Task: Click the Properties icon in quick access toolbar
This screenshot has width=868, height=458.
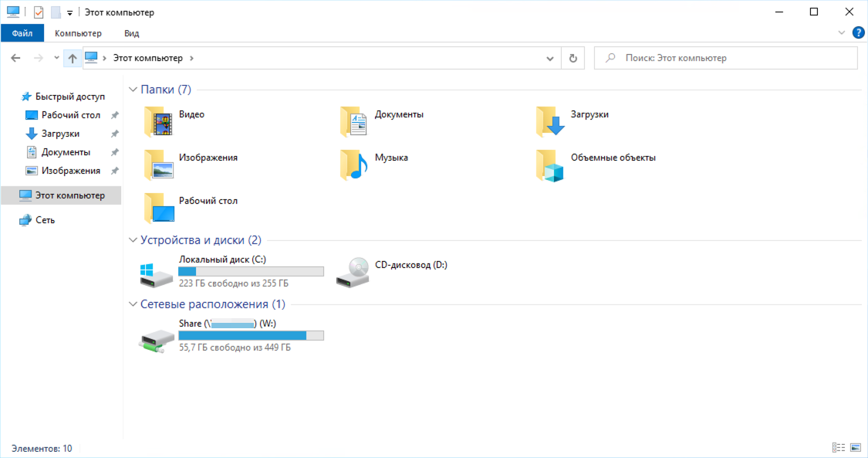Action: 39,12
